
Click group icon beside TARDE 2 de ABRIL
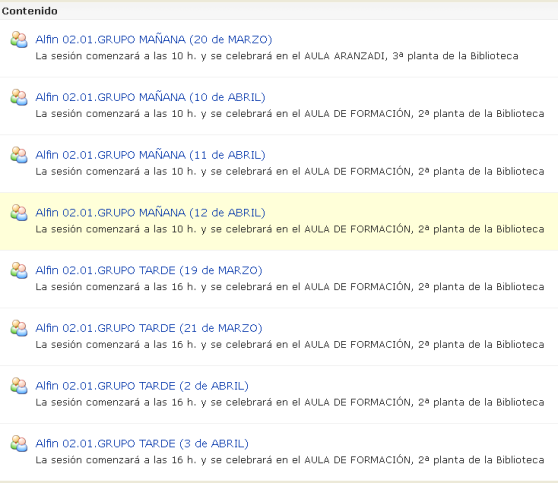(19, 386)
